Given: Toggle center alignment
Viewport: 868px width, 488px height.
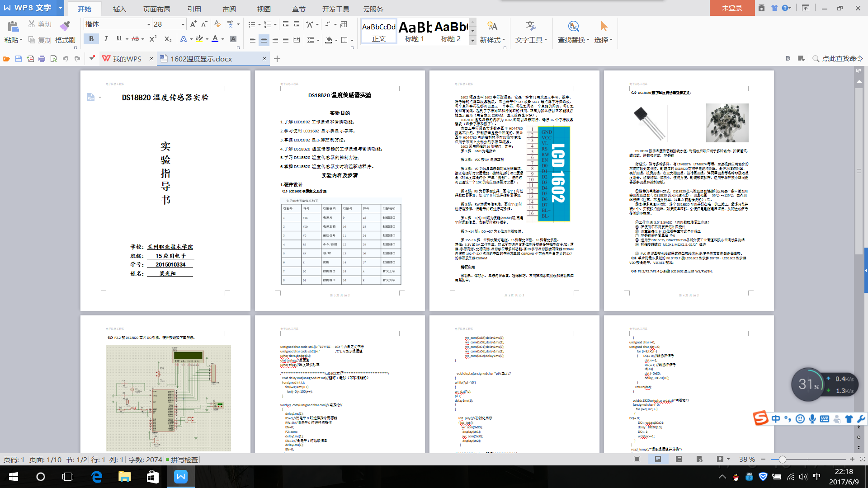Looking at the screenshot, I should click(264, 40).
